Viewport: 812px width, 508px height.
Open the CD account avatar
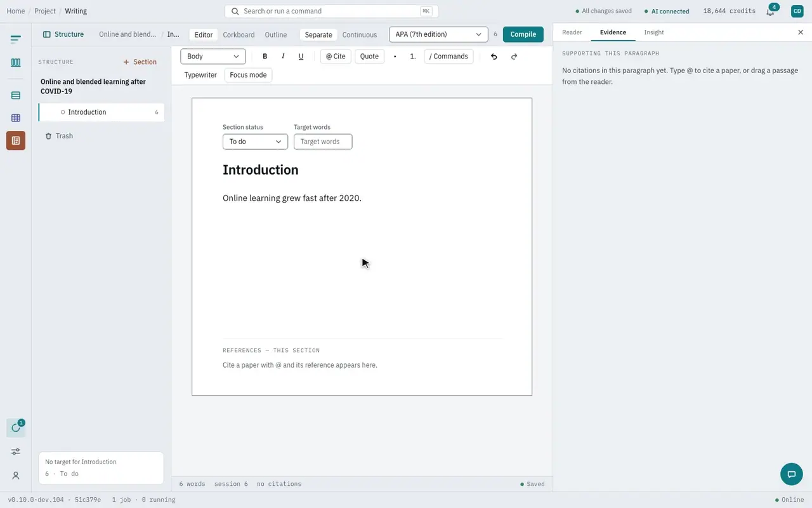point(797,11)
